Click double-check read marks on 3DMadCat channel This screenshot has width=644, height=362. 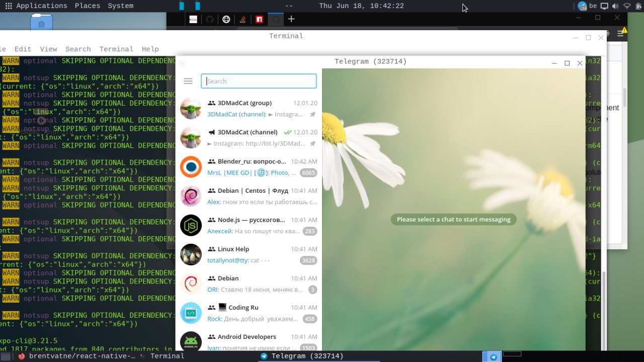(287, 132)
